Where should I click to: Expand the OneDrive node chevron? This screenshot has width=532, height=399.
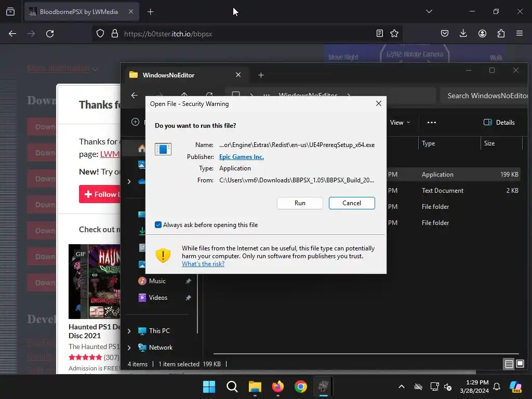tap(129, 181)
